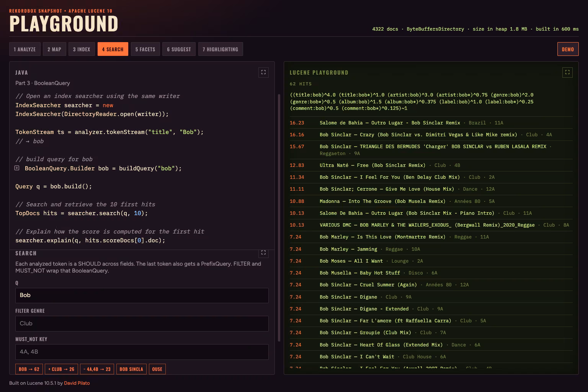This screenshot has height=392, width=588.
Task: Click the Bob Marley Jamming result
Action: click(431, 249)
